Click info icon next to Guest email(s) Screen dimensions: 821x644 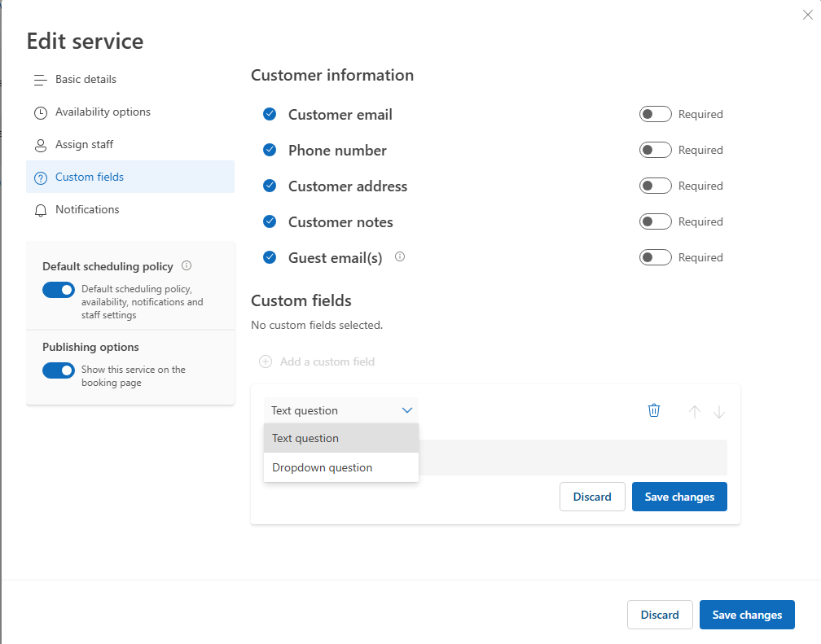(400, 256)
